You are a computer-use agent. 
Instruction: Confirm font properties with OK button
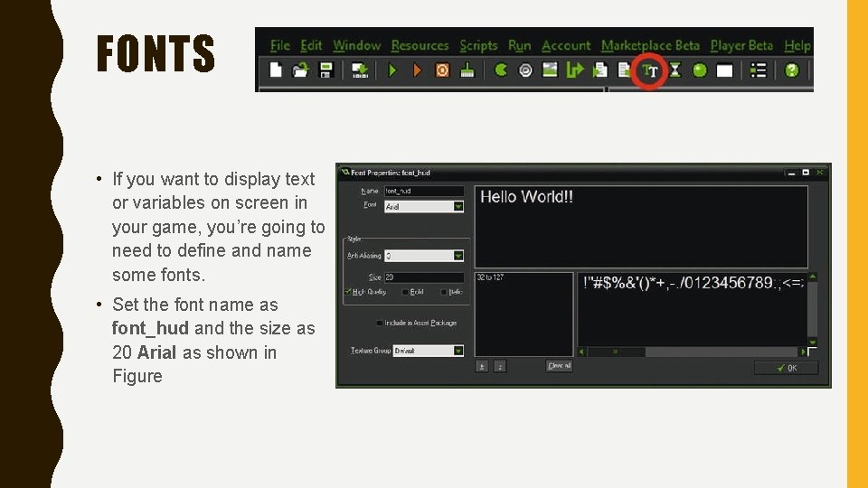tap(786, 368)
